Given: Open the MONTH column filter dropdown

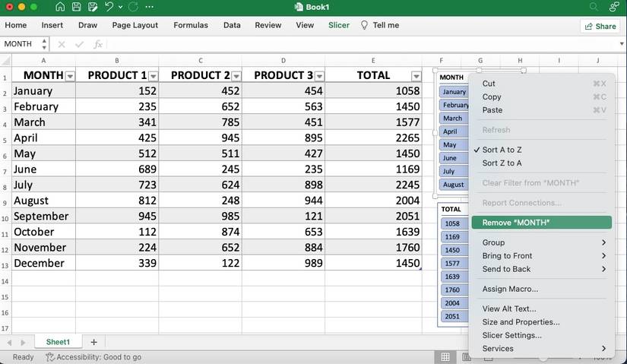Looking at the screenshot, I should click(70, 76).
